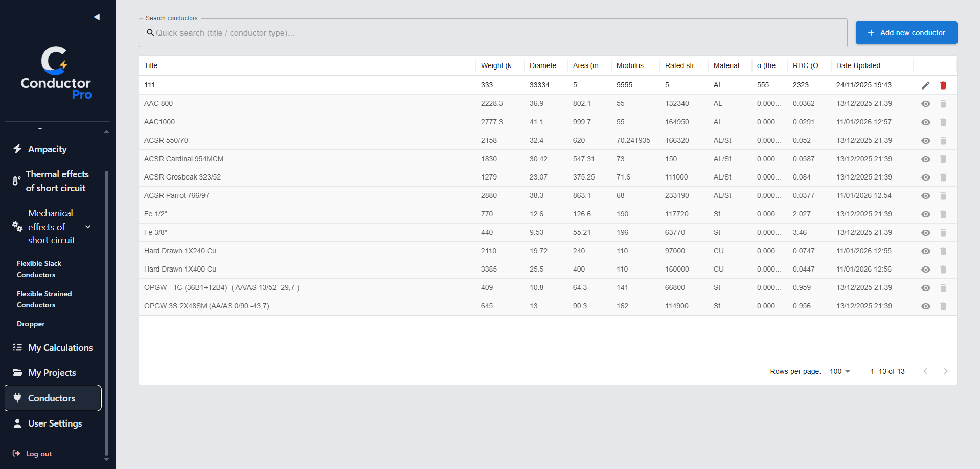View OPGW 3S 2X48SM with eye icon
The width and height of the screenshot is (980, 469).
coord(925,306)
